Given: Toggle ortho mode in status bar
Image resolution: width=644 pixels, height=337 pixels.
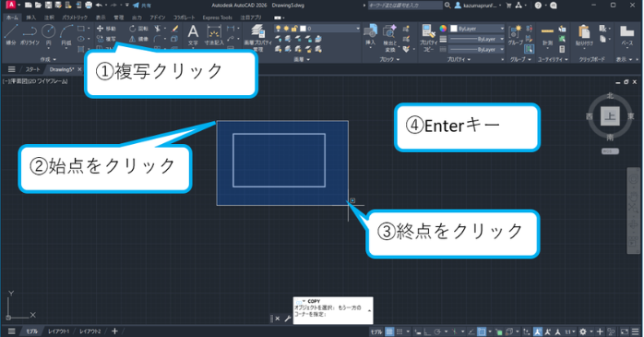Looking at the screenshot, I should [x=427, y=331].
